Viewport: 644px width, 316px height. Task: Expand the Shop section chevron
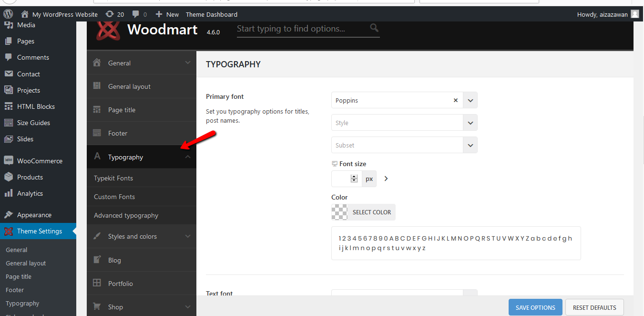188,307
